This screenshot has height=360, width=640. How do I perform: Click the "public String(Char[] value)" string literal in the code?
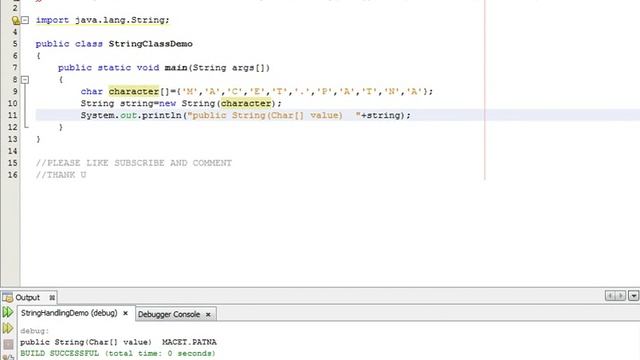click(274, 115)
